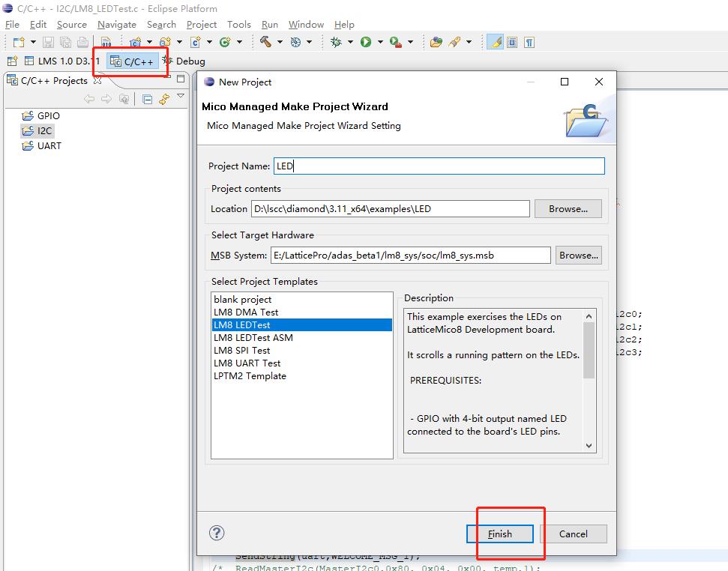Switch to the Debug perspective
This screenshot has width=728, height=571.
(184, 61)
